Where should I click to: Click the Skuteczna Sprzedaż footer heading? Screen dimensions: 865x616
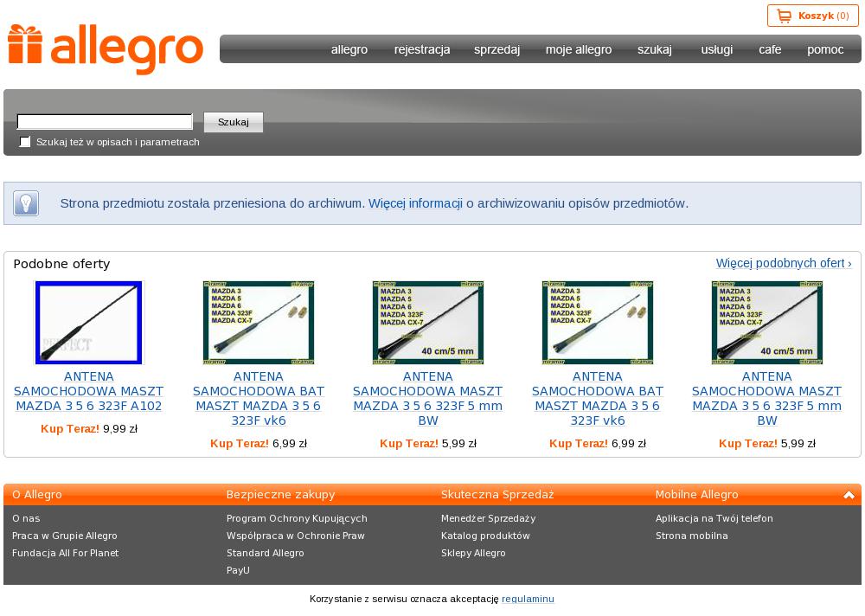497,495
